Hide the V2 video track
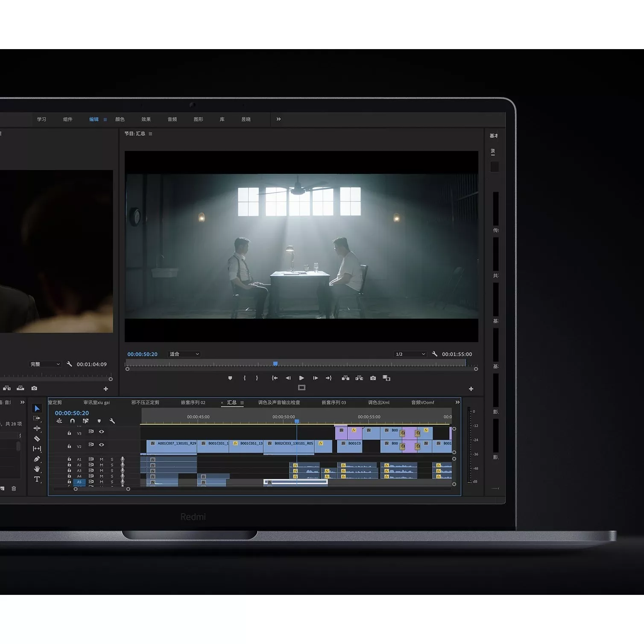Image resolution: width=644 pixels, height=644 pixels. (x=102, y=445)
